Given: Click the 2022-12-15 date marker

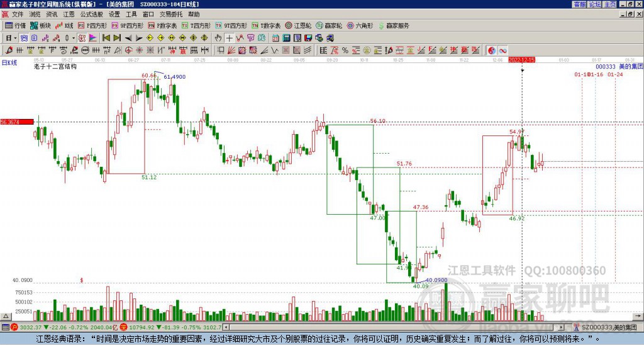Looking at the screenshot, I should (521, 60).
